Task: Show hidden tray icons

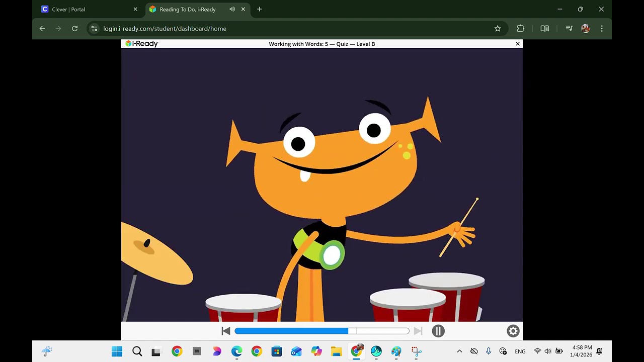Action: click(x=459, y=351)
